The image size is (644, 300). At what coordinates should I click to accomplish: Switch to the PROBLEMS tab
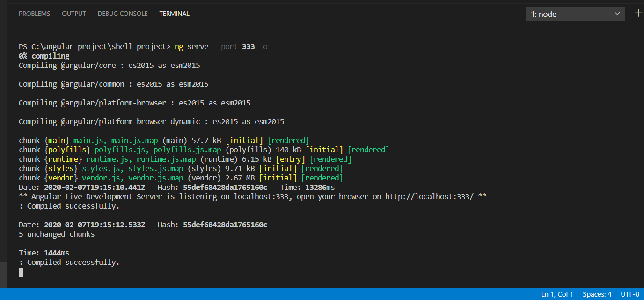point(34,14)
